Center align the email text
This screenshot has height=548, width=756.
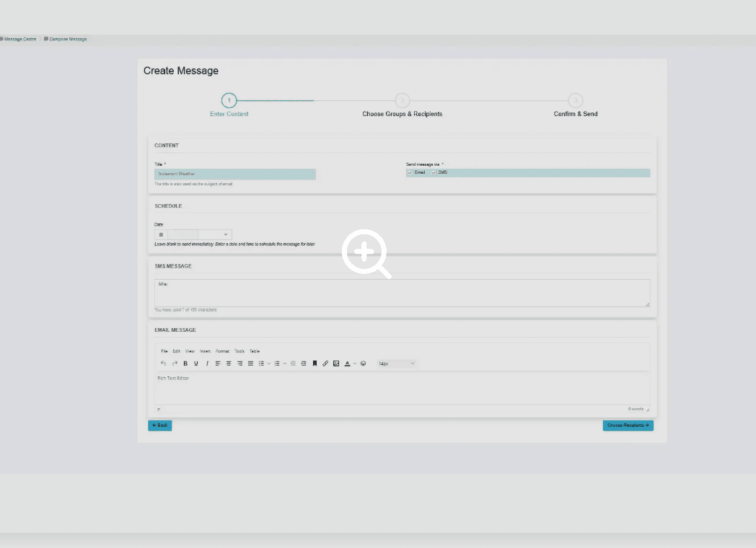(x=229, y=363)
